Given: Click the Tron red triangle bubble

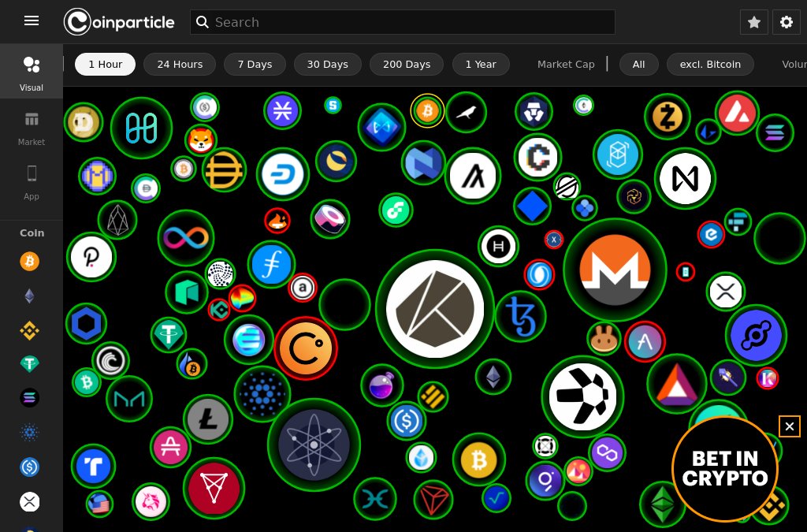Looking at the screenshot, I should (x=433, y=499).
